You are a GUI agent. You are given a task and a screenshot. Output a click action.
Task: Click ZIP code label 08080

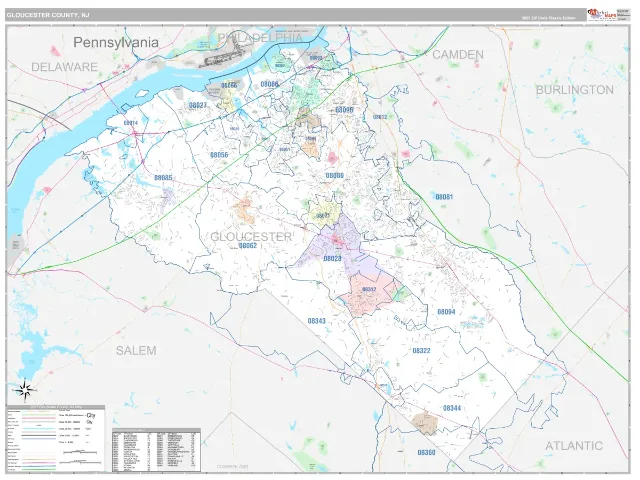335,176
